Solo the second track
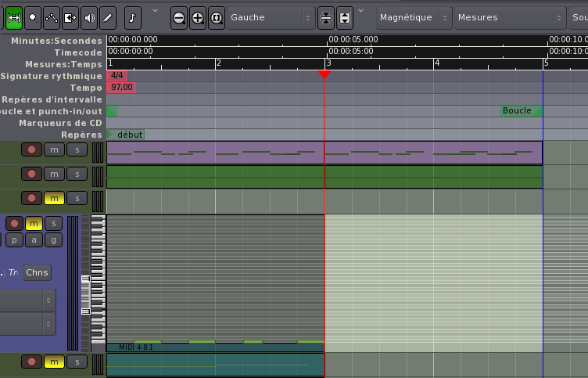Viewport: 588px width, 378px height. [x=76, y=174]
